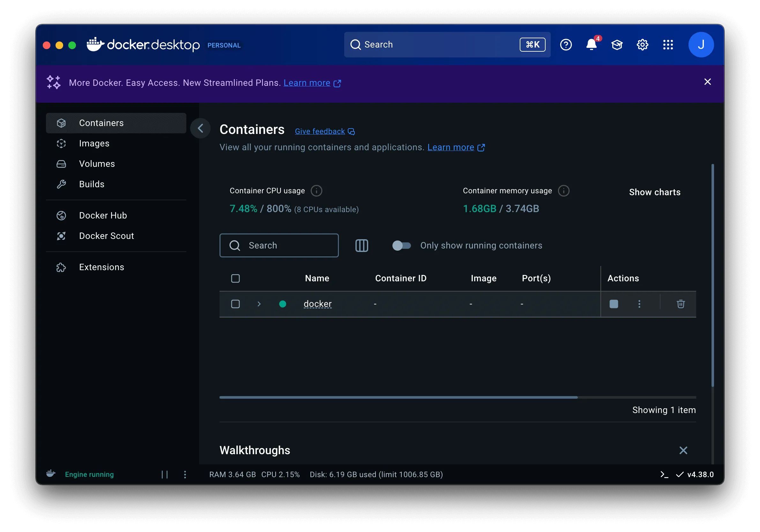760x532 pixels.
Task: Click 1.68GB memory usage value
Action: point(479,209)
